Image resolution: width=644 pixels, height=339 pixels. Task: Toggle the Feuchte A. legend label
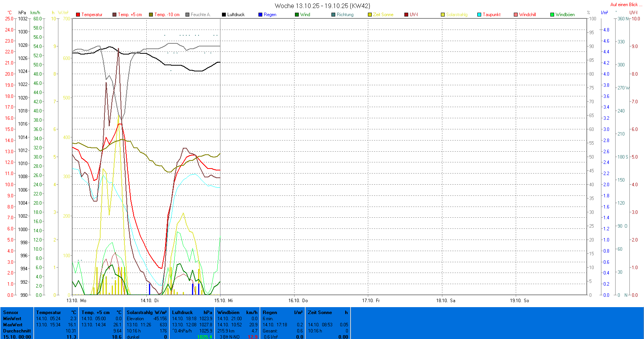click(x=200, y=15)
